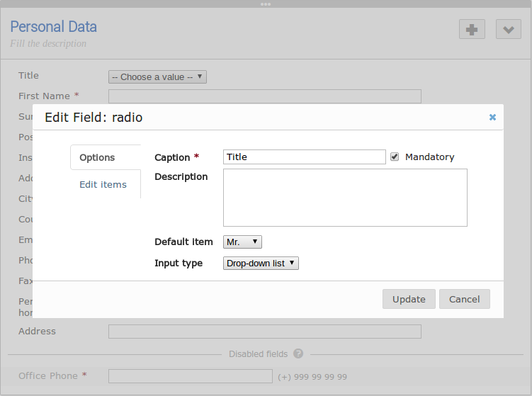The height and width of the screenshot is (396, 532).
Task: Click the 'Fill the description' placeholder text
Action: click(48, 43)
